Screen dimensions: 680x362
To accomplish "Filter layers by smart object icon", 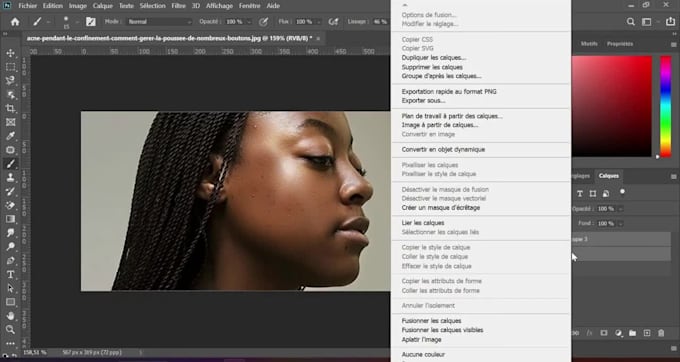I will click(x=606, y=194).
